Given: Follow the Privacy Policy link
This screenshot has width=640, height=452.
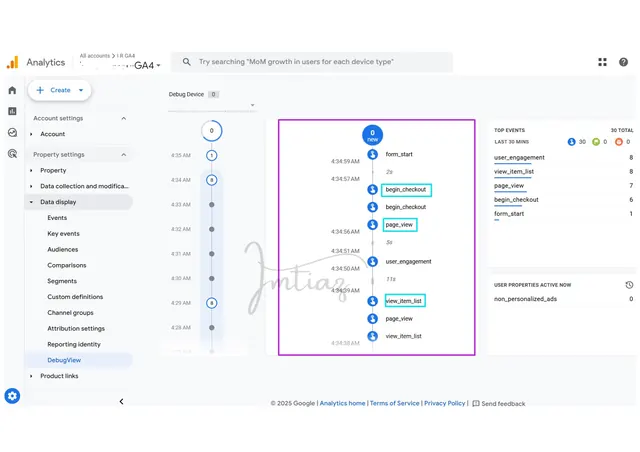Looking at the screenshot, I should [x=444, y=403].
